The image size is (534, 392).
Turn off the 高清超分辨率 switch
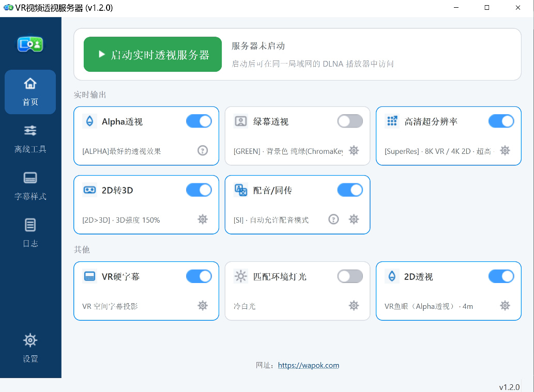tap(501, 121)
